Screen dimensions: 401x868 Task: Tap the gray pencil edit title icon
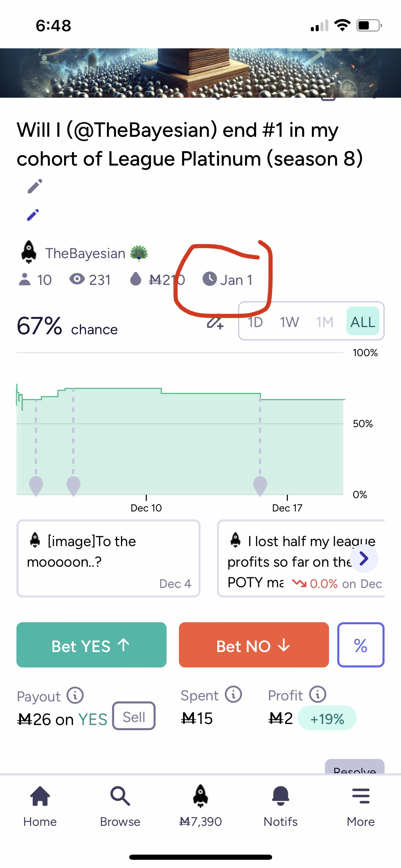click(x=35, y=186)
